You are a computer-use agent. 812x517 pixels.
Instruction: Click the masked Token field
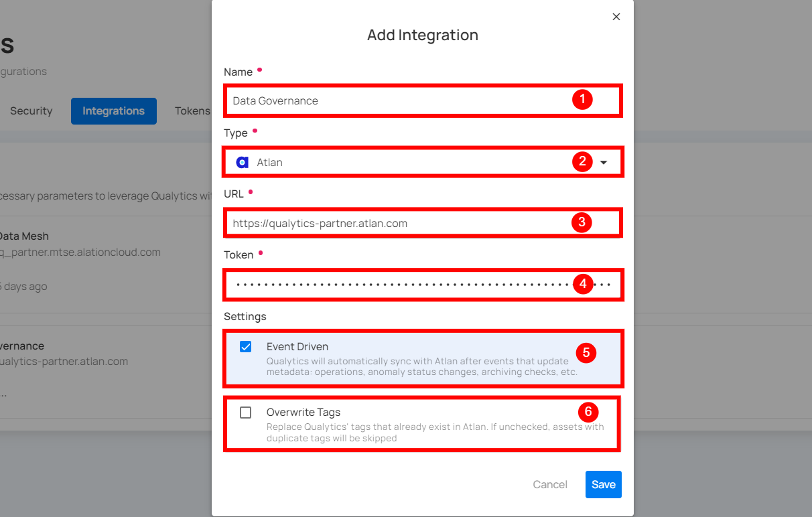(395, 285)
